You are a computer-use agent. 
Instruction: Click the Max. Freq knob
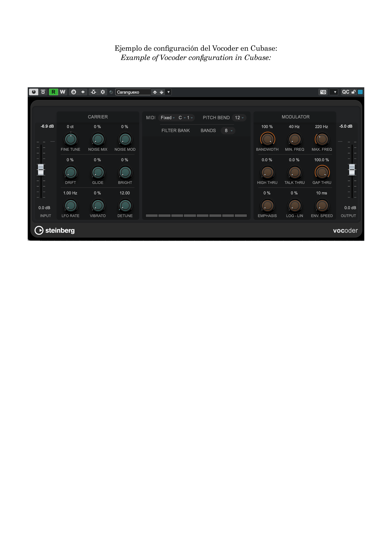click(x=322, y=139)
